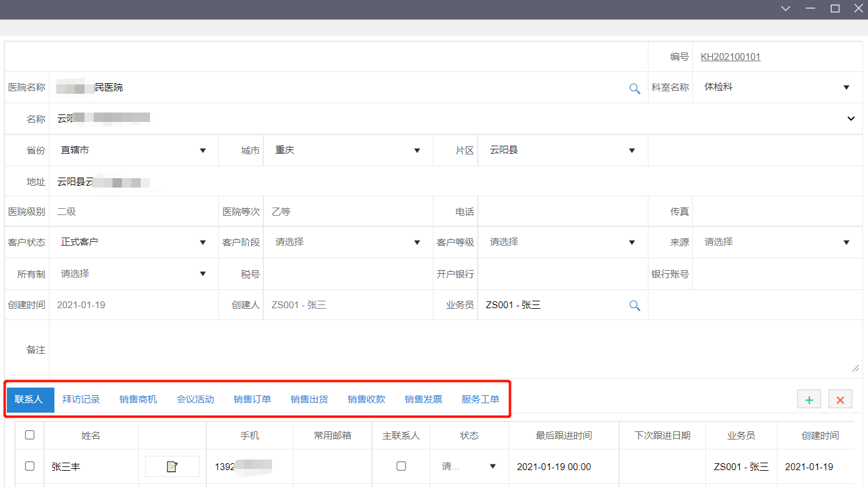Enable 主联系人 checkbox for 张三丰
This screenshot has width=868, height=487.
(x=401, y=466)
